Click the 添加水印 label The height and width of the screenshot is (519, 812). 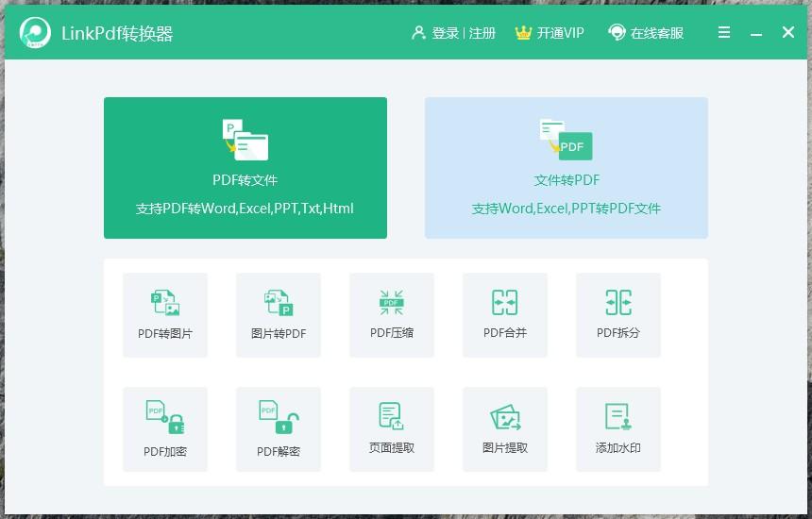pyautogui.click(x=618, y=447)
